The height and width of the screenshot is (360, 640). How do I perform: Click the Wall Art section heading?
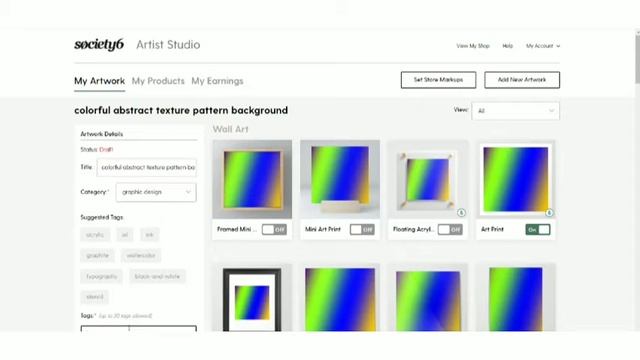pyautogui.click(x=230, y=129)
